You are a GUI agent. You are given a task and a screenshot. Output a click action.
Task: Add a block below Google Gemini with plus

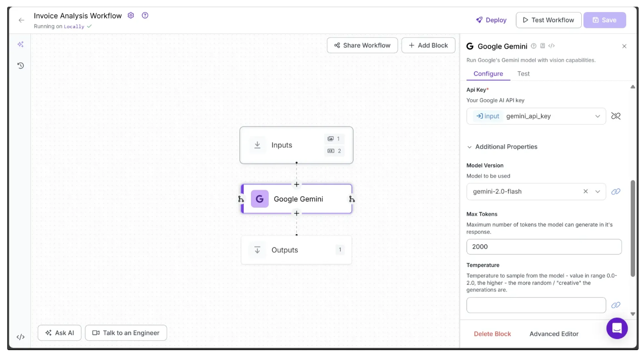click(297, 214)
